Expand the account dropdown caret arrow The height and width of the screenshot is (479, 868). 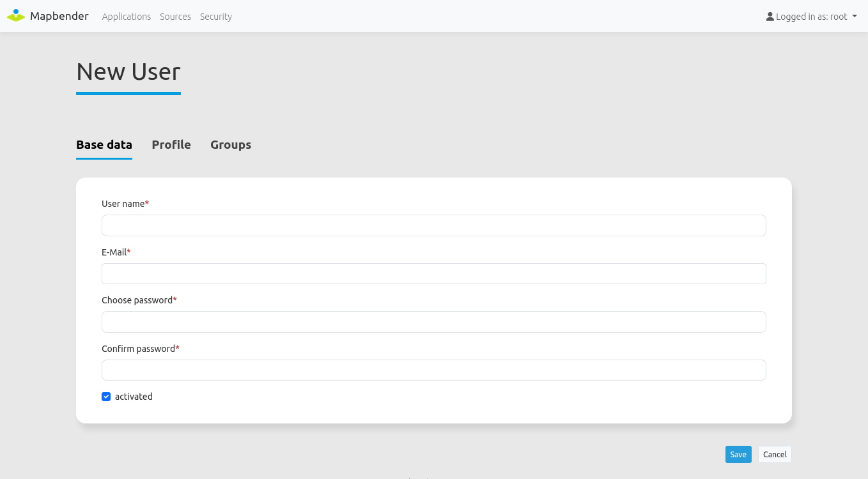pos(855,17)
